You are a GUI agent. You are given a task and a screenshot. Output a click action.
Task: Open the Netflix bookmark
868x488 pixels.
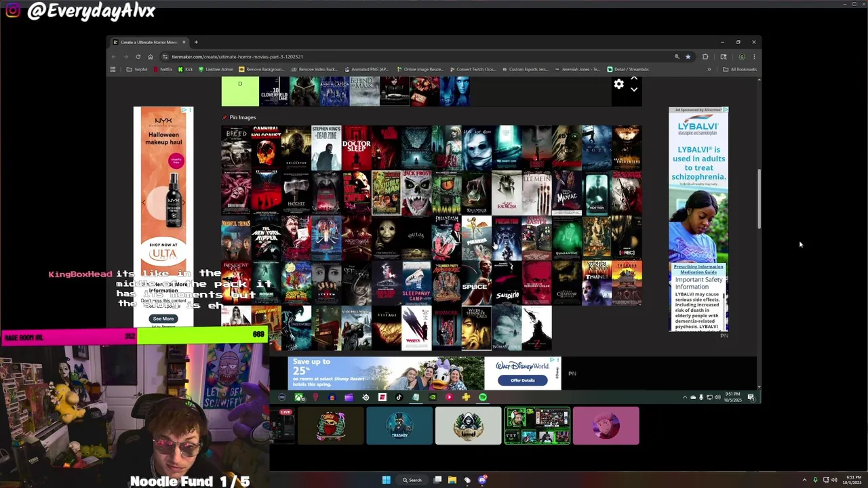click(163, 69)
